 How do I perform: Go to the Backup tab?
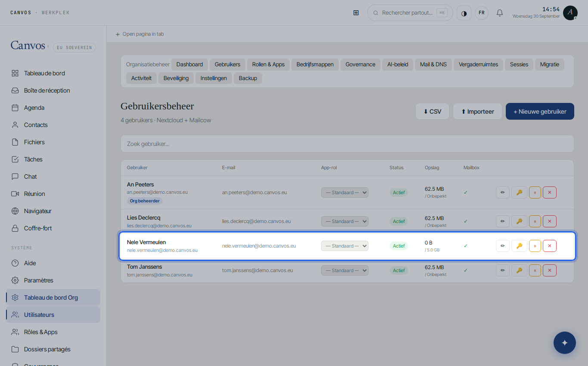[x=248, y=78]
